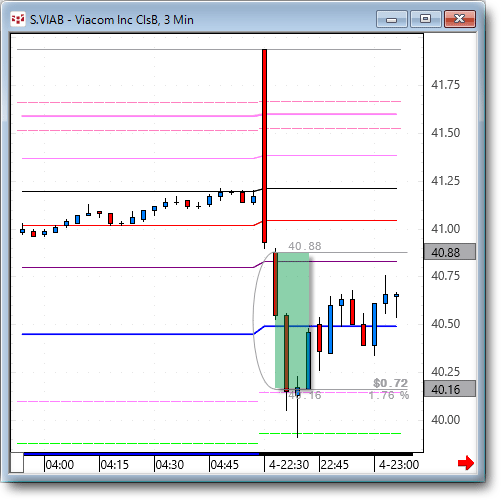Click the 40.50 price axis label
Screen dimensions: 503x500
click(x=445, y=324)
